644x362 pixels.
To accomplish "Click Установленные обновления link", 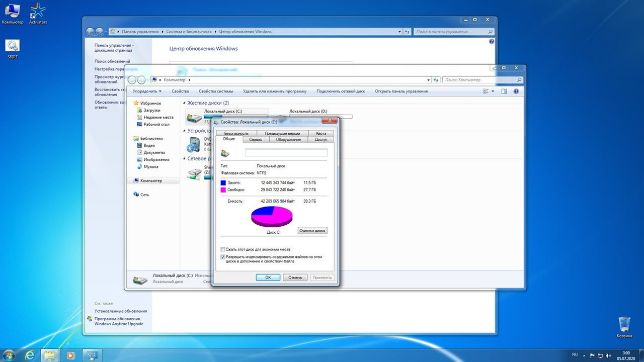I will 121,311.
